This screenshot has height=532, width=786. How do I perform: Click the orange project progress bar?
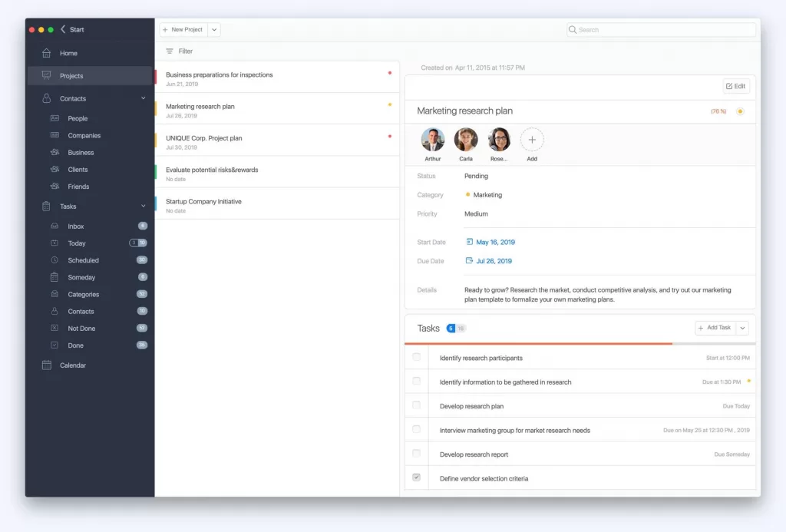tap(537, 343)
